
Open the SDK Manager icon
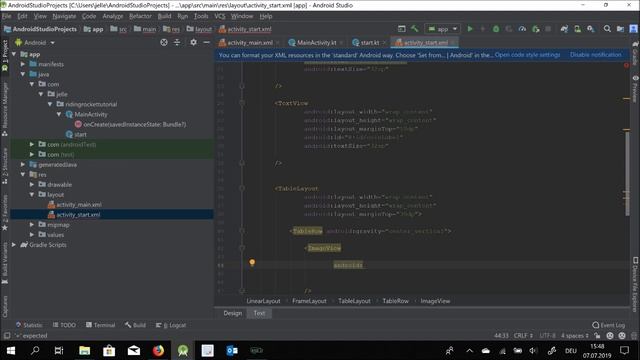(591, 29)
